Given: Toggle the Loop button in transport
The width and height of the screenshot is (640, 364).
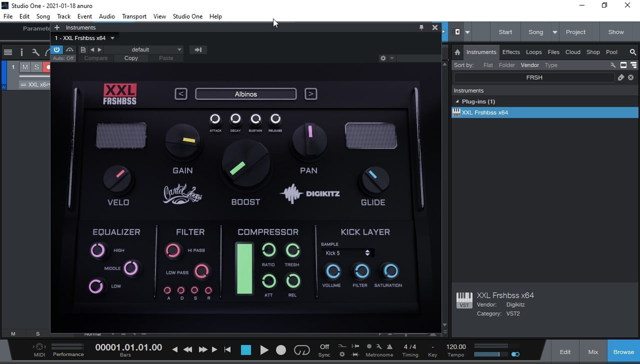Looking at the screenshot, I should point(301,350).
